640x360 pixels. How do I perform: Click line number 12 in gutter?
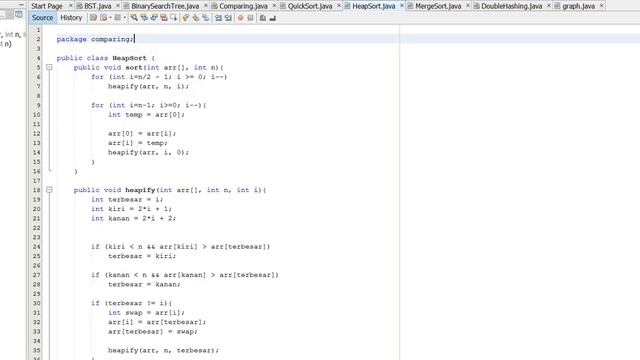pos(37,133)
